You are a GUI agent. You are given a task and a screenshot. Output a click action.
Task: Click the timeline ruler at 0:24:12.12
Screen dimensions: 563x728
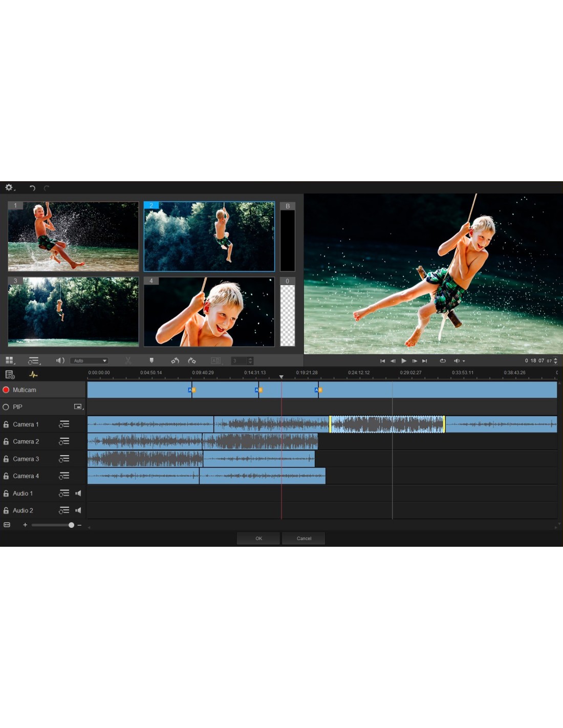tap(359, 373)
